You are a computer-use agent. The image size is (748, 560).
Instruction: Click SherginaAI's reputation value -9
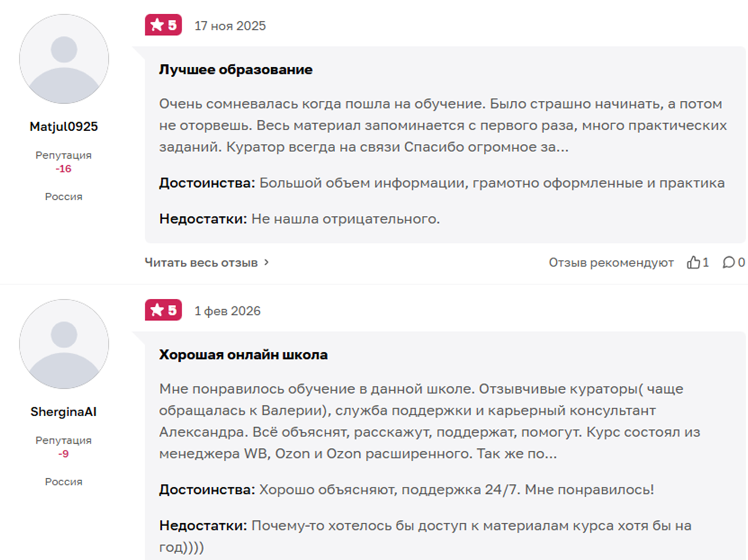point(63,454)
